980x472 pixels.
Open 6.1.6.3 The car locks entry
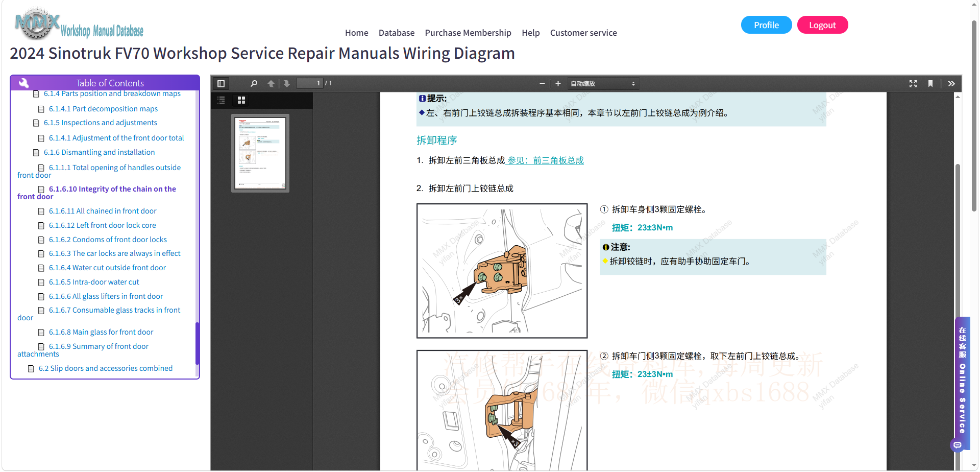click(x=115, y=253)
